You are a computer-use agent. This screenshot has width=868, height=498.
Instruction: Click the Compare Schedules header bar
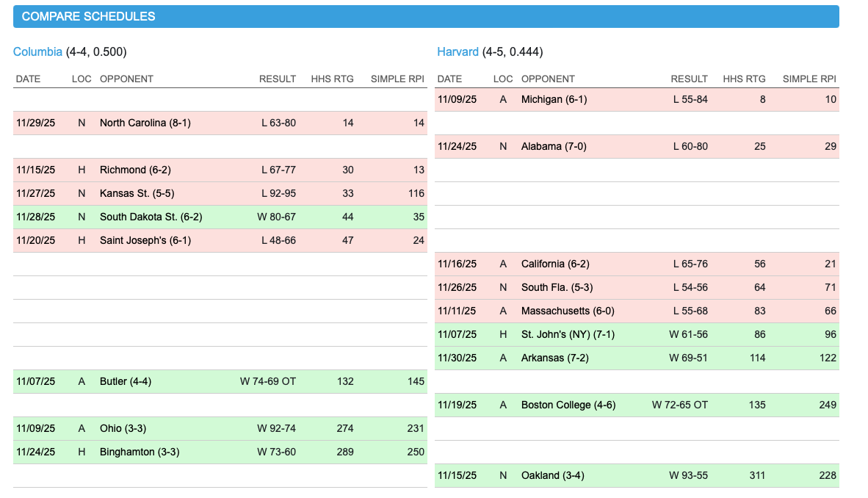coord(426,16)
